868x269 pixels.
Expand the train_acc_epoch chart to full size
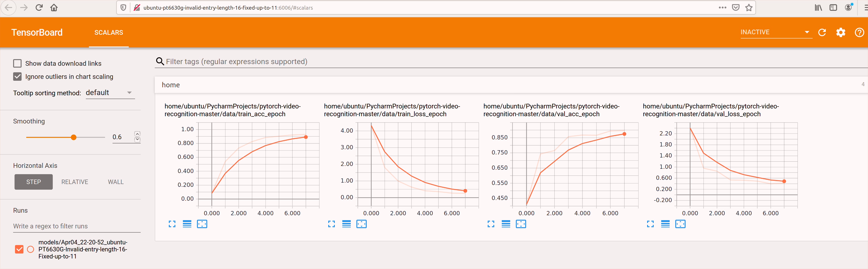pyautogui.click(x=172, y=224)
